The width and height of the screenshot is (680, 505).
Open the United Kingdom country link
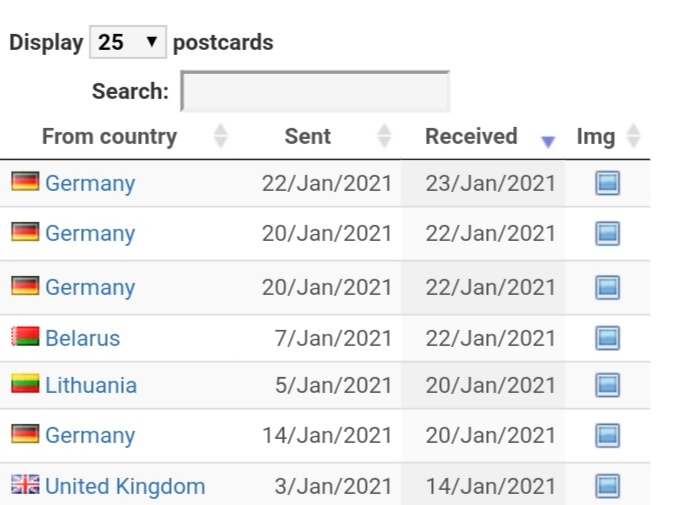click(x=125, y=486)
